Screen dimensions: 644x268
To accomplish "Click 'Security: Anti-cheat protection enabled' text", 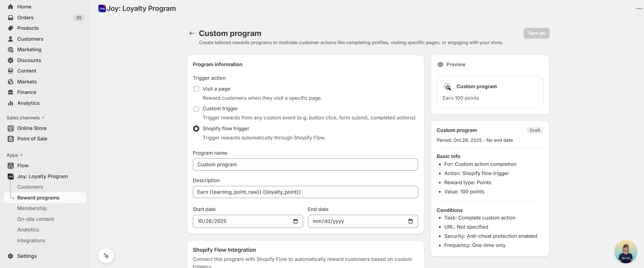I will [x=491, y=236].
